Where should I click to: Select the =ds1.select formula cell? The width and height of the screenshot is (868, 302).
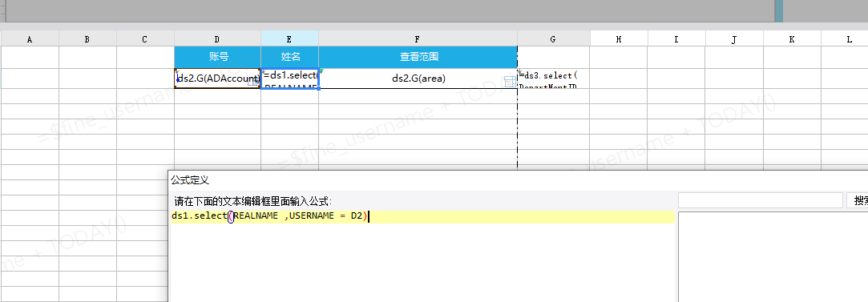(x=289, y=79)
